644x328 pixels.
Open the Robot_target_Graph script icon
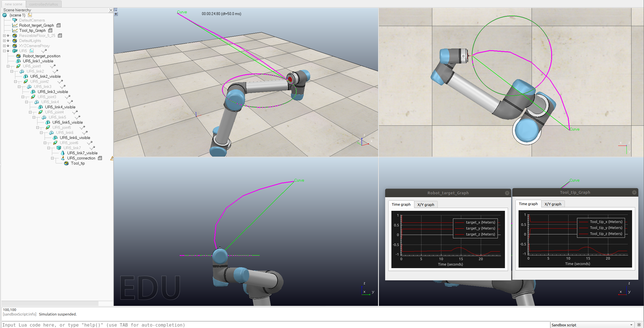click(58, 25)
